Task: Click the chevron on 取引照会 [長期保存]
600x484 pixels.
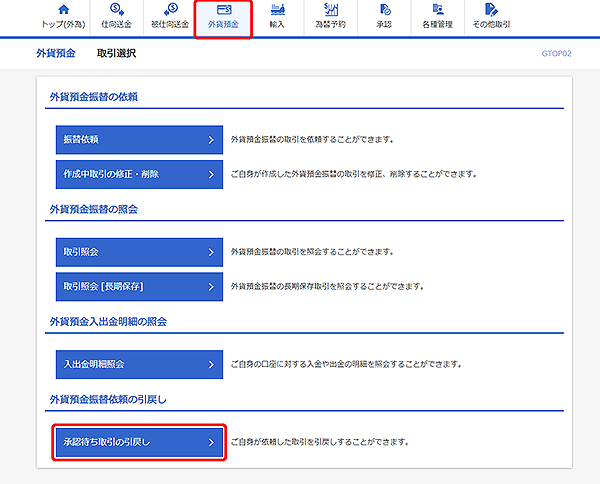Action: (211, 287)
